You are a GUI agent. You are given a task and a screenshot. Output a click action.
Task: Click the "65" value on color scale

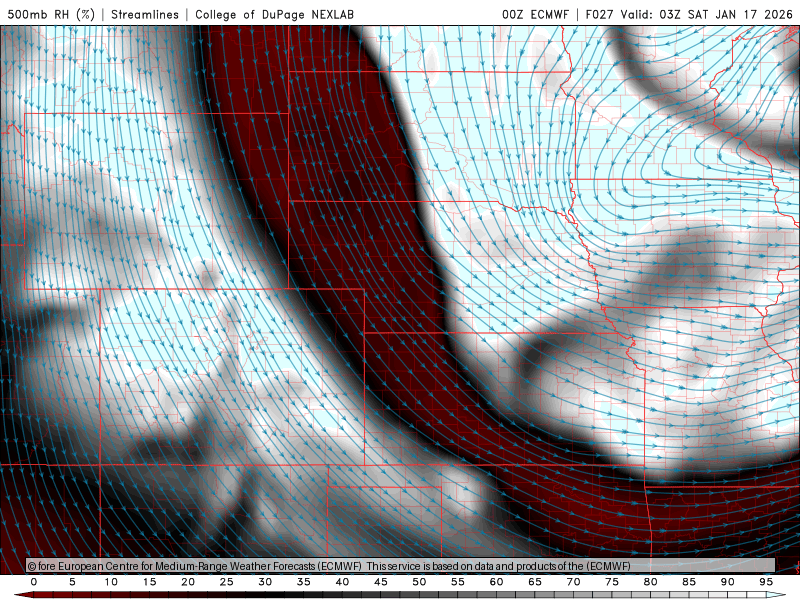point(535,582)
